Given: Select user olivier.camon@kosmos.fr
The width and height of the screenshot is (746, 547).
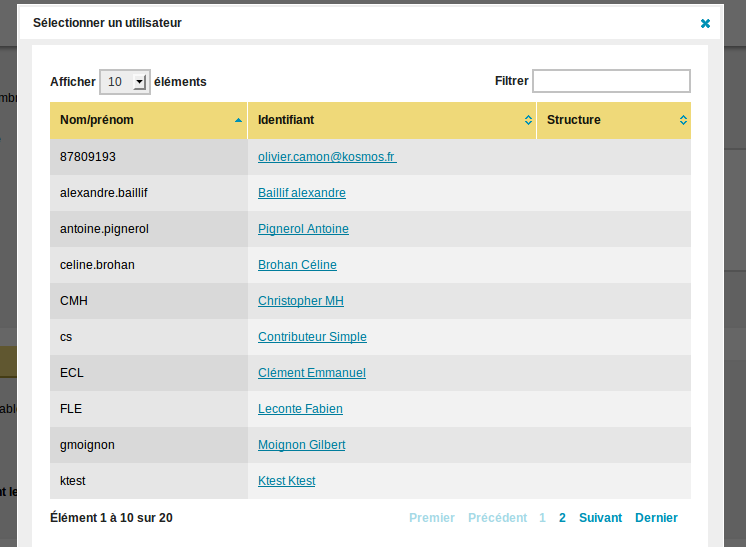Looking at the screenshot, I should coord(327,157).
